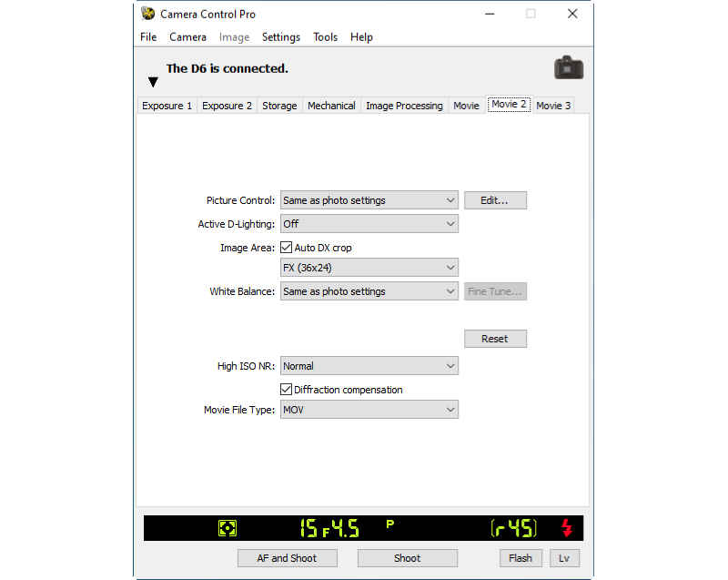This screenshot has height=580, width=728.
Task: Open the White Balance dropdown
Action: coord(369,291)
